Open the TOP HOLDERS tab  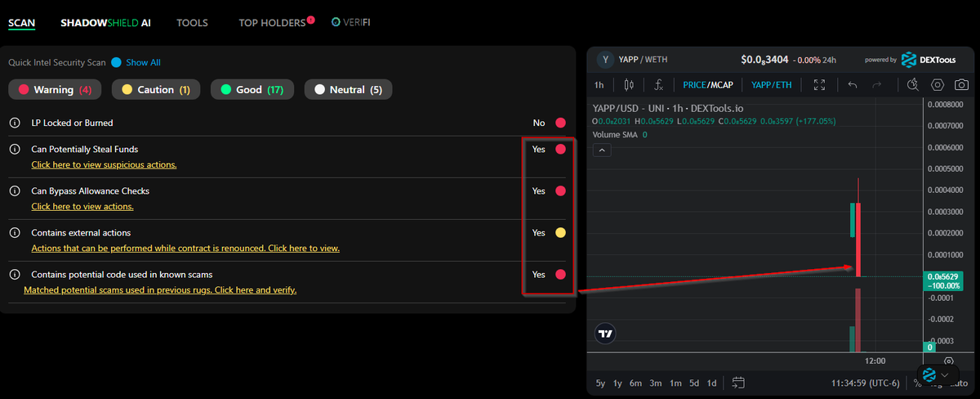tap(272, 23)
